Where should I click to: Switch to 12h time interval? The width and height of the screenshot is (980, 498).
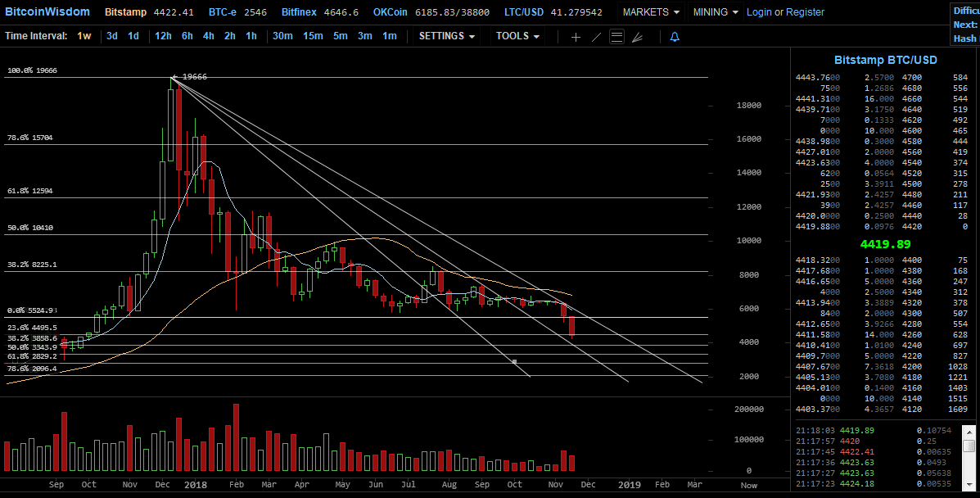tap(163, 36)
